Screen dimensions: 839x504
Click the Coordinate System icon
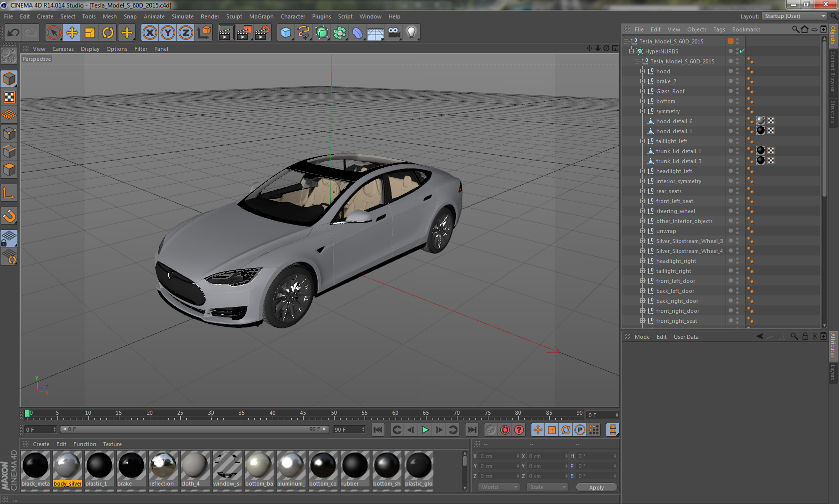204,33
